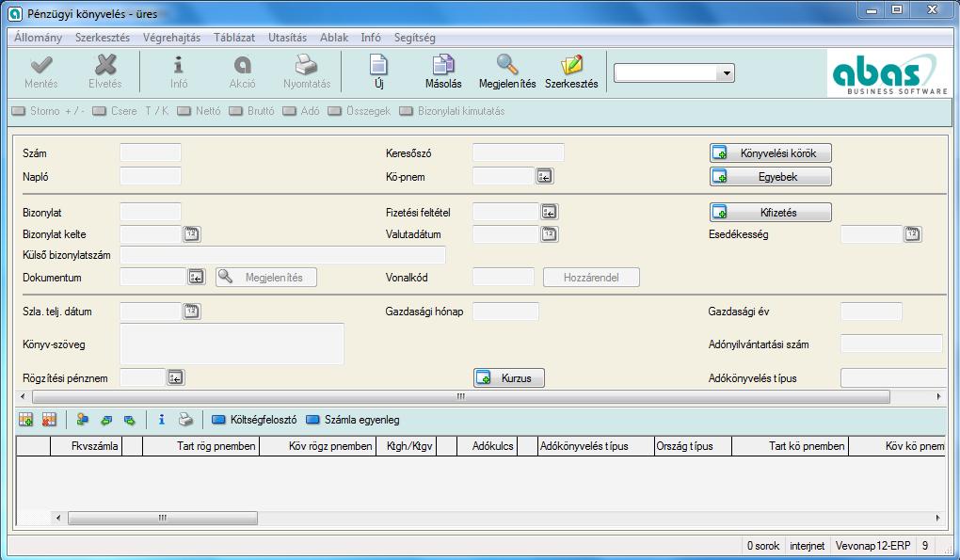The height and width of the screenshot is (560, 960).
Task: Click the green left-arrow icon in table toolbar
Action: (106, 420)
